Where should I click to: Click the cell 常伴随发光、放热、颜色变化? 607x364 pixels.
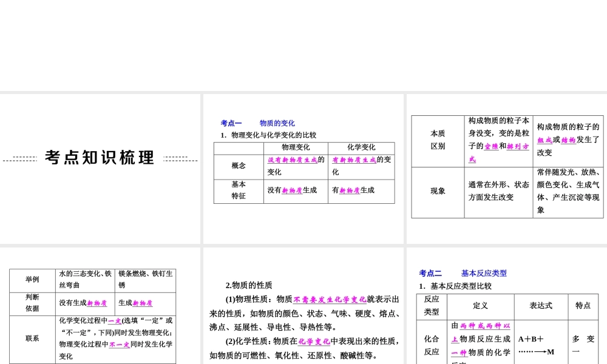(x=568, y=192)
